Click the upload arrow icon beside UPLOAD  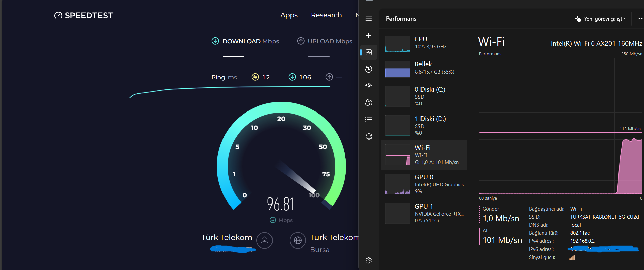(x=301, y=41)
